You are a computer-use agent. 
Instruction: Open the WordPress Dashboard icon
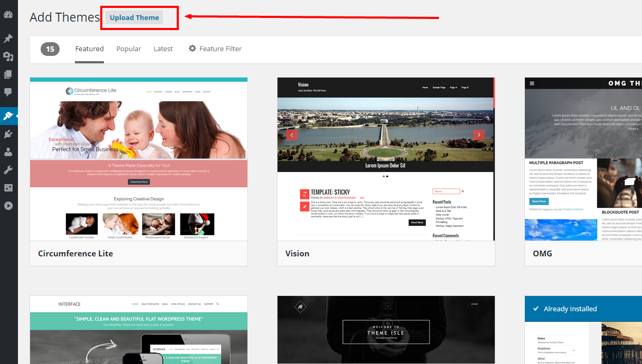pos(8,14)
